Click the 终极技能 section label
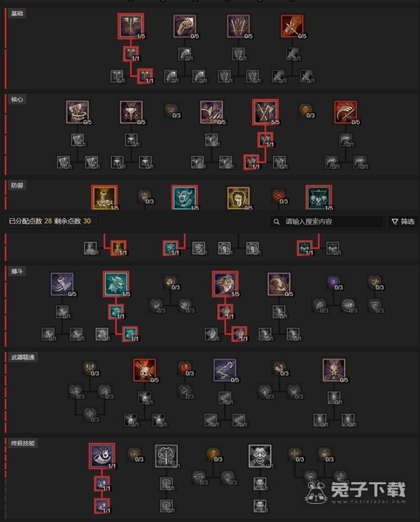This screenshot has height=522, width=420. tap(22, 443)
